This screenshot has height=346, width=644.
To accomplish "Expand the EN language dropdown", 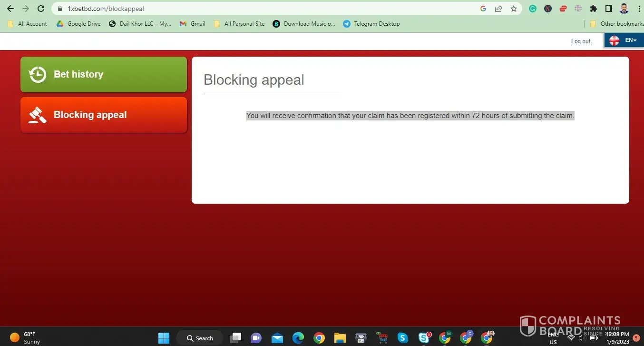I will (624, 40).
